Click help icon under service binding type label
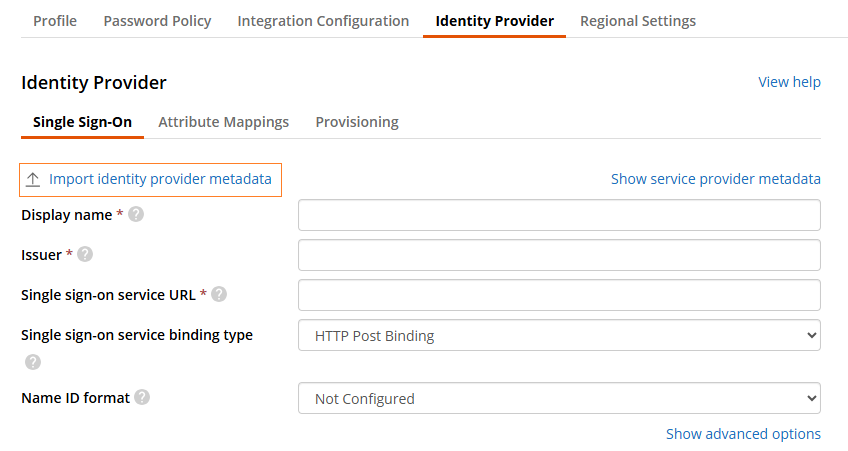This screenshot has height=451, width=848. click(x=33, y=361)
